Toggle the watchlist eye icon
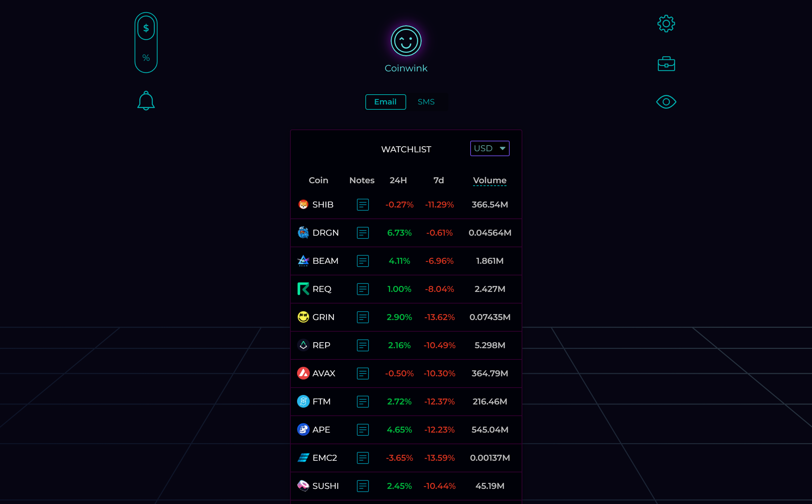The height and width of the screenshot is (504, 812). tap(666, 102)
